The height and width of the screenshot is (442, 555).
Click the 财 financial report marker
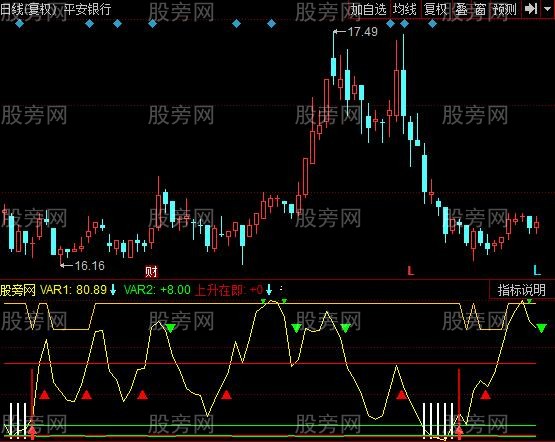tap(151, 272)
